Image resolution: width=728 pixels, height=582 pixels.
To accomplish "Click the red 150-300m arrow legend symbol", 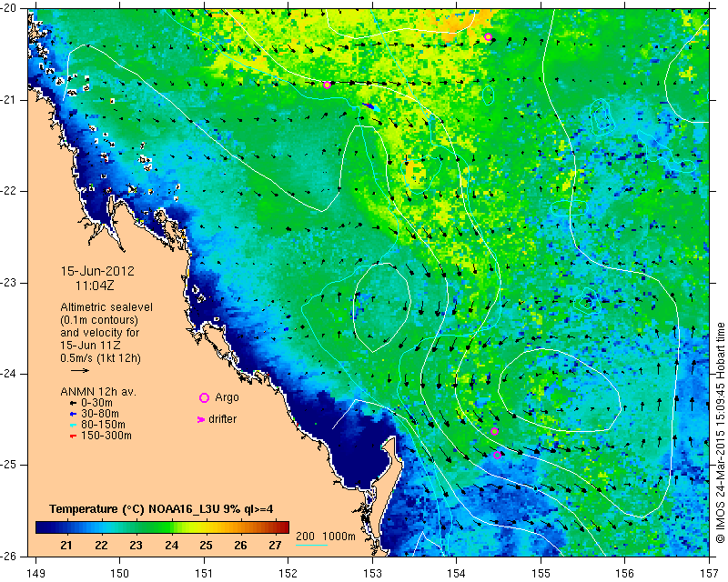I will click(73, 436).
